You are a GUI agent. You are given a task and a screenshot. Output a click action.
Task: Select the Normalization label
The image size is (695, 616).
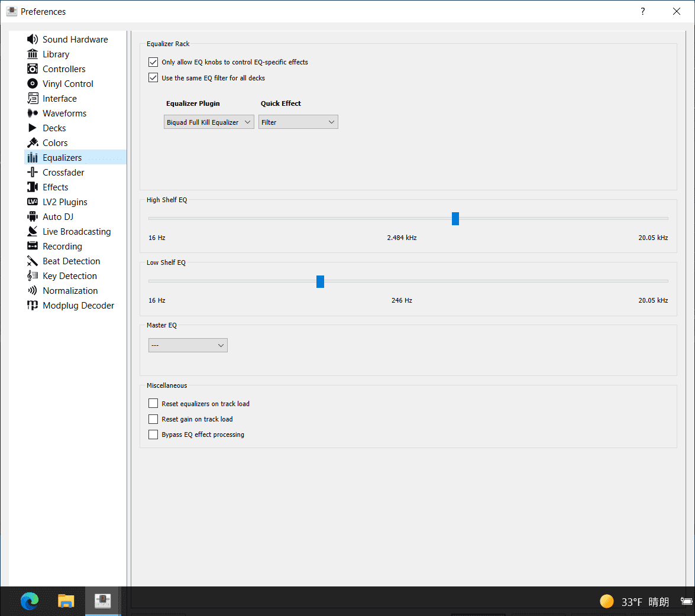click(x=70, y=290)
